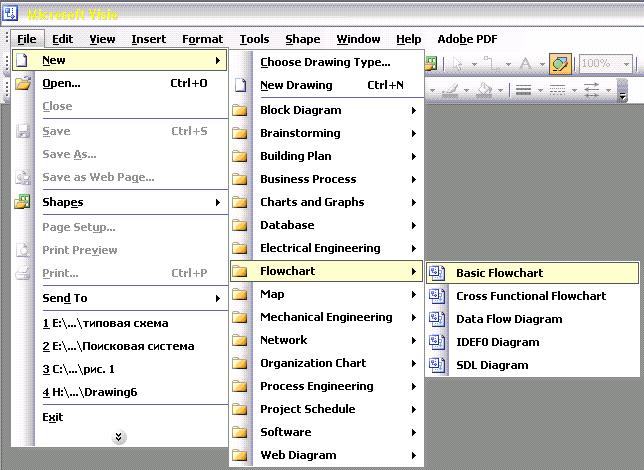Click the Network folder icon
This screenshot has width=644, height=470.
(240, 340)
